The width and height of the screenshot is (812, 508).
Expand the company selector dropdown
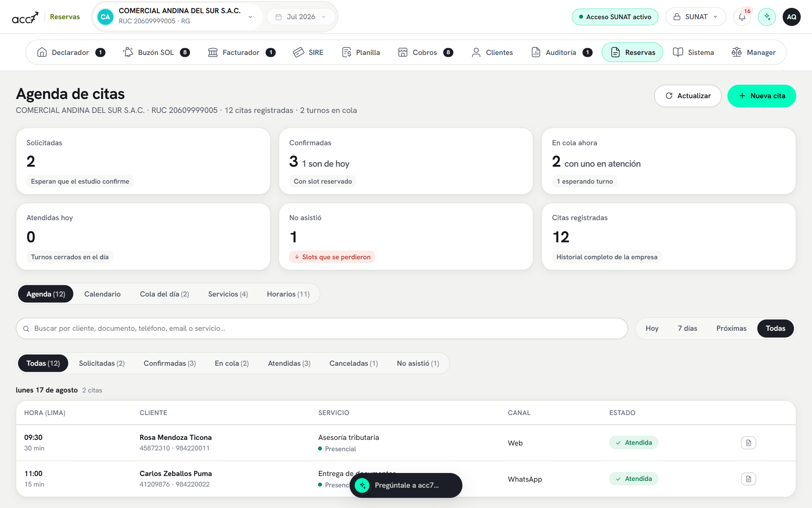[x=177, y=17]
